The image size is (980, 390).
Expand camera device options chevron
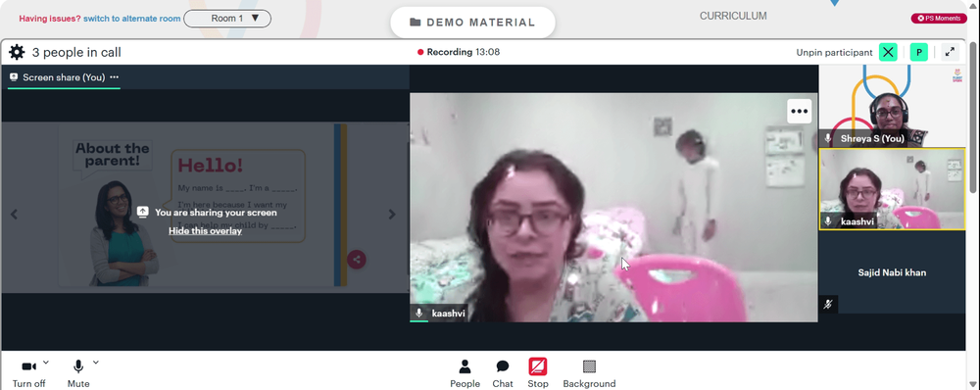click(46, 362)
